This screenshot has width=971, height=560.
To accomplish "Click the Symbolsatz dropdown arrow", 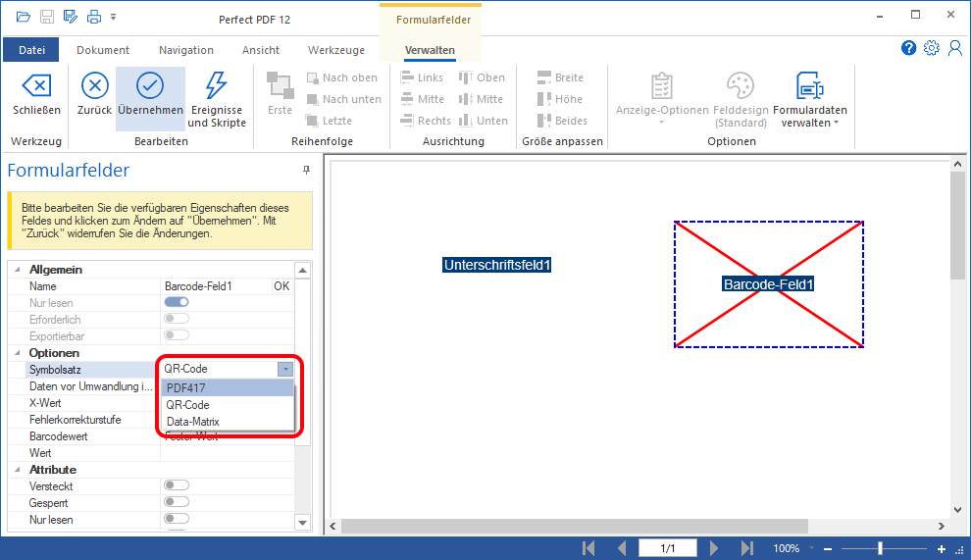I will click(x=284, y=369).
